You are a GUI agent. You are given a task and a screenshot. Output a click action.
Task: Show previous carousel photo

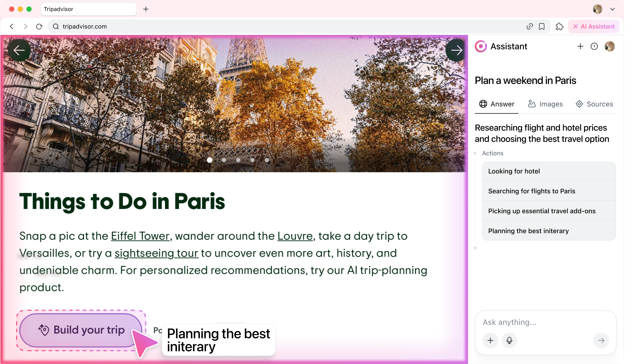tap(19, 50)
